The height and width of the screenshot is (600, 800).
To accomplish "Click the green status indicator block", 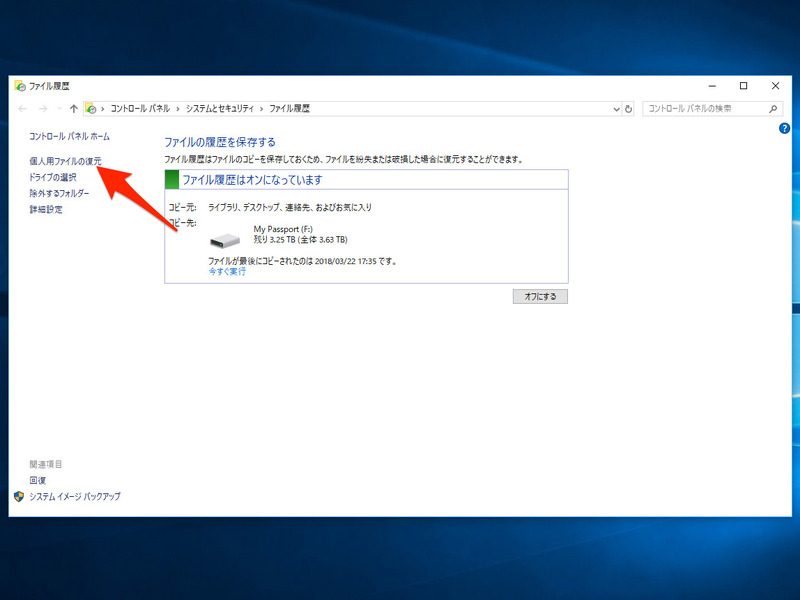I will 172,180.
